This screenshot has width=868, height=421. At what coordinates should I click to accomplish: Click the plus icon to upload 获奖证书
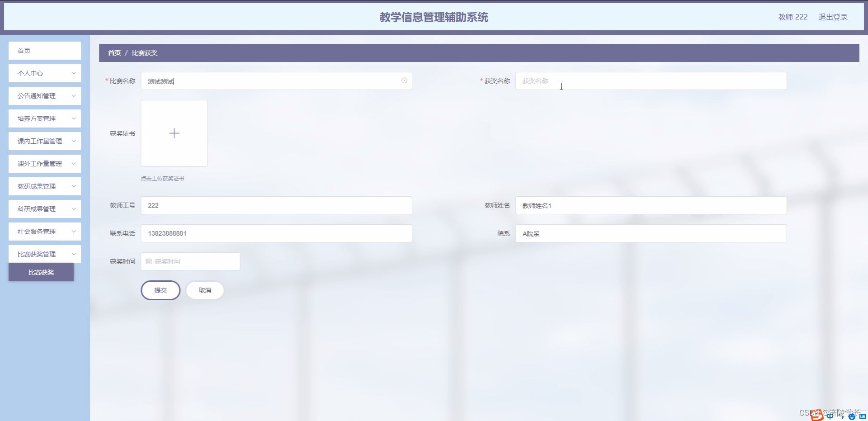pos(174,133)
